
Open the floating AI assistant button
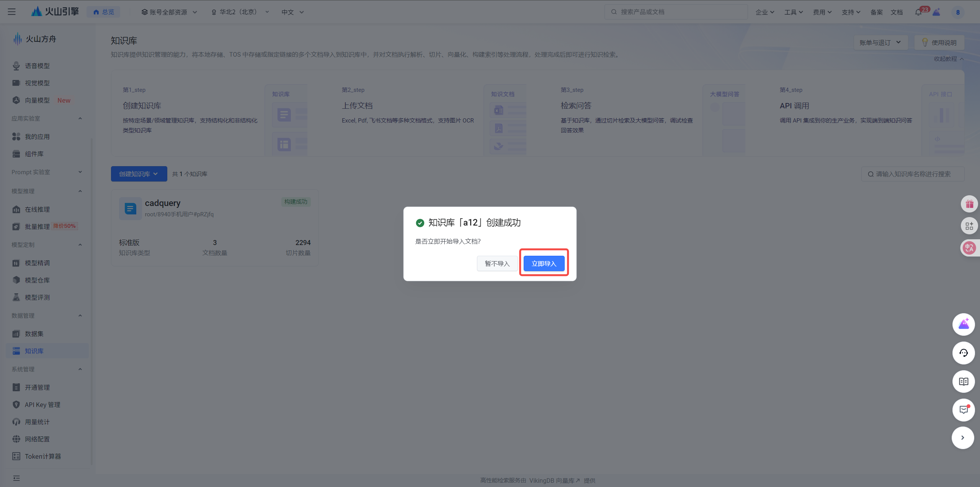[x=964, y=324]
